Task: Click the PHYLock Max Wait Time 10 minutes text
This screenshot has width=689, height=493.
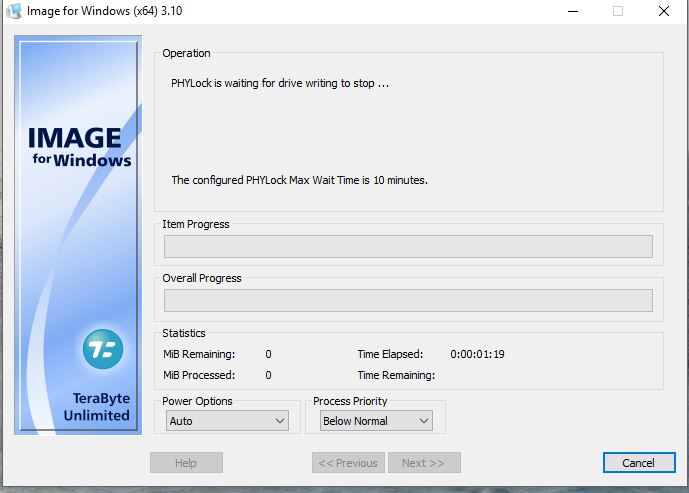Action: pyautogui.click(x=299, y=180)
